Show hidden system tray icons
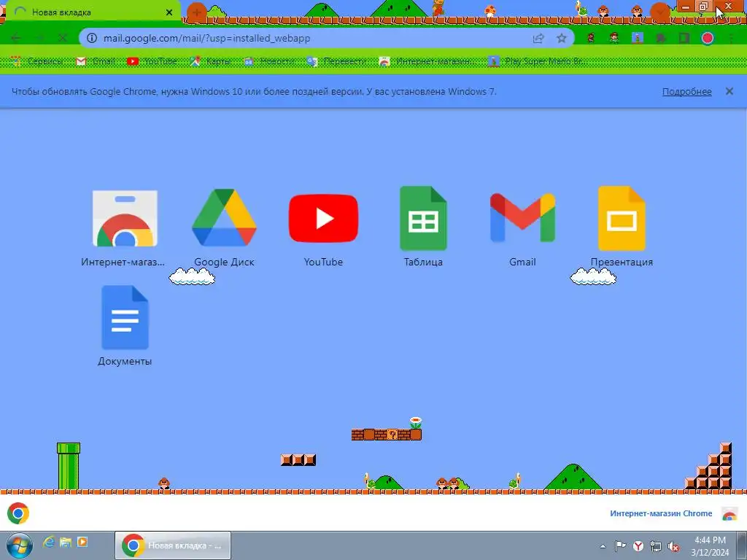Screen dimensions: 747x560 click(x=603, y=546)
